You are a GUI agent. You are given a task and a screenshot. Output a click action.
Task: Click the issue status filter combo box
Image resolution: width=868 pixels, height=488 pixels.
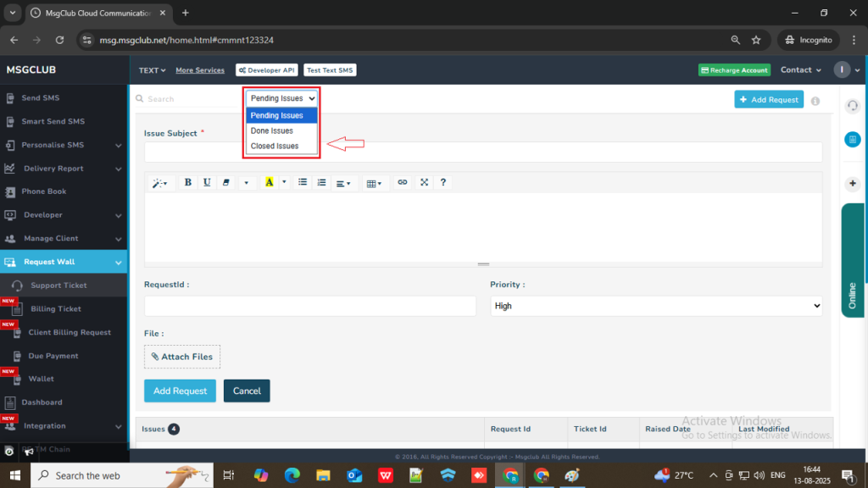[x=281, y=98]
